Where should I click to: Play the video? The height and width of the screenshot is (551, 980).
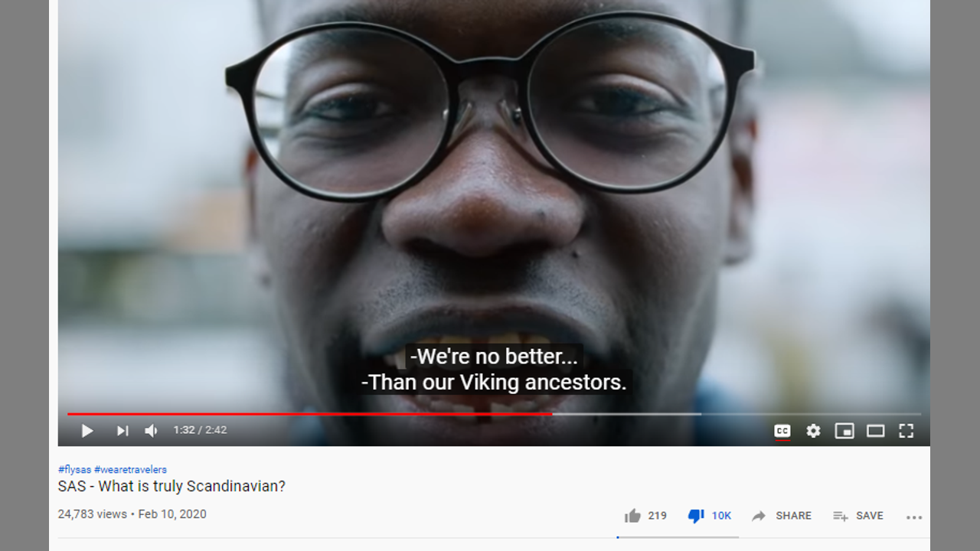click(87, 431)
